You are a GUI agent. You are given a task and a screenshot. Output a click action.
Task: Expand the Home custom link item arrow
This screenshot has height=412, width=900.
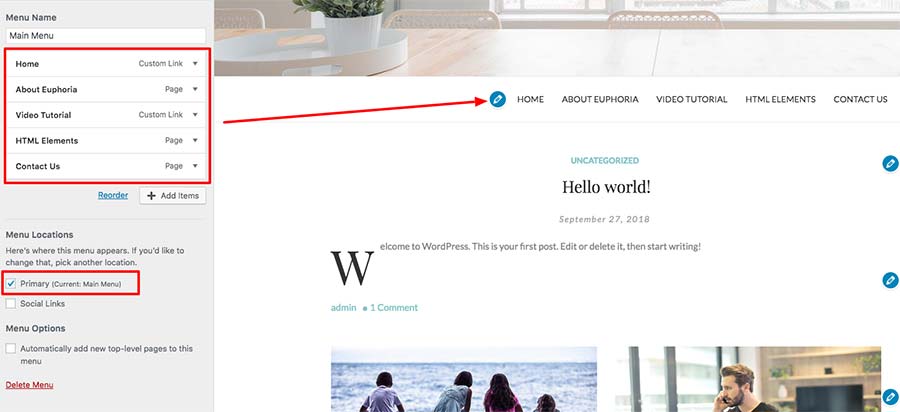click(x=195, y=64)
